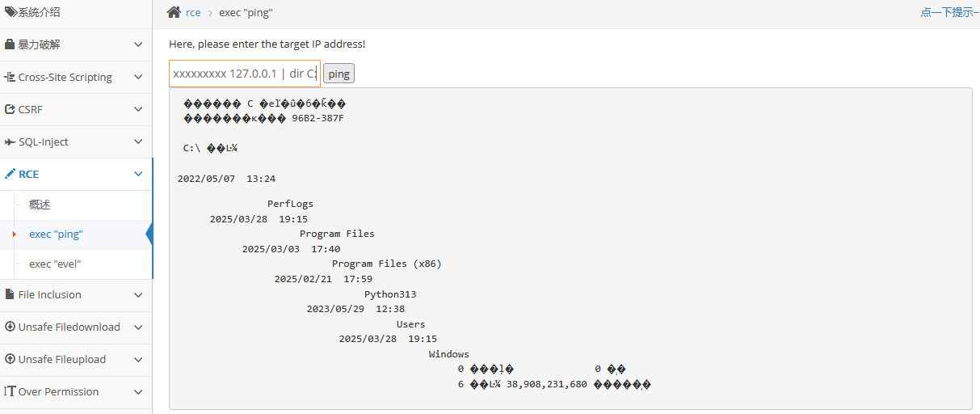Collapse the RCE menu chevron
980x414 pixels.
(138, 174)
